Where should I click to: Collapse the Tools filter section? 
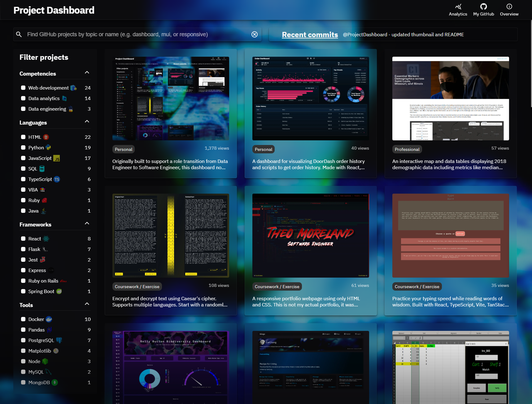coord(87,304)
